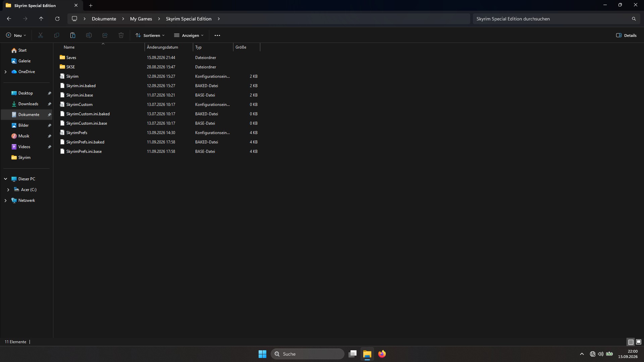The width and height of the screenshot is (644, 362).
Task: Expand chevron after Dokumente breadcrumb
Action: pyautogui.click(x=123, y=19)
